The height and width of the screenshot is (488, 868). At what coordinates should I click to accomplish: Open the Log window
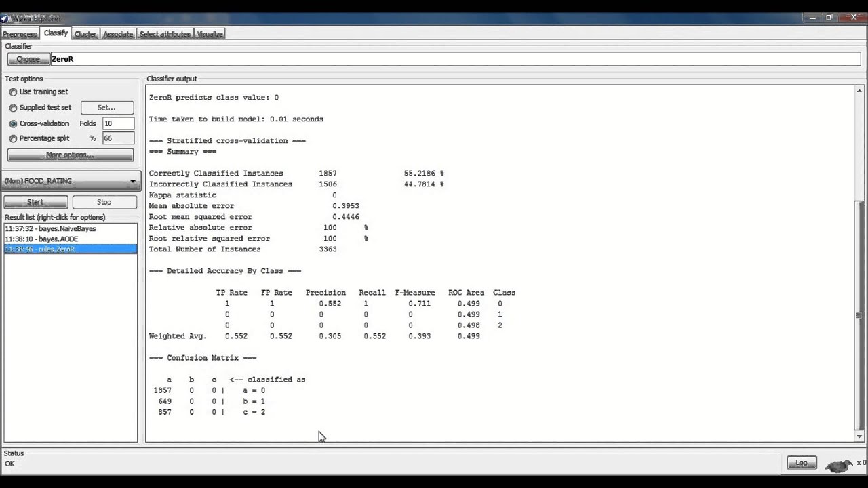(x=802, y=463)
